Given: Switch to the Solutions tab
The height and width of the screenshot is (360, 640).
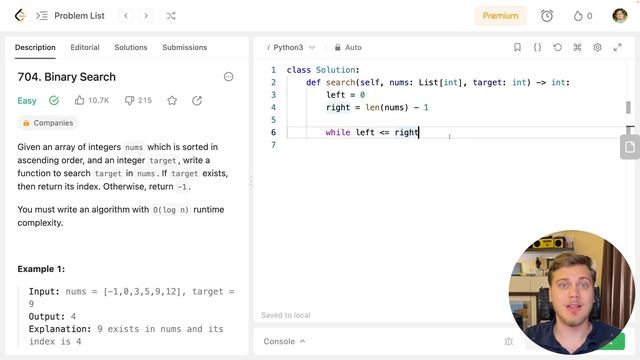Looking at the screenshot, I should [x=131, y=47].
